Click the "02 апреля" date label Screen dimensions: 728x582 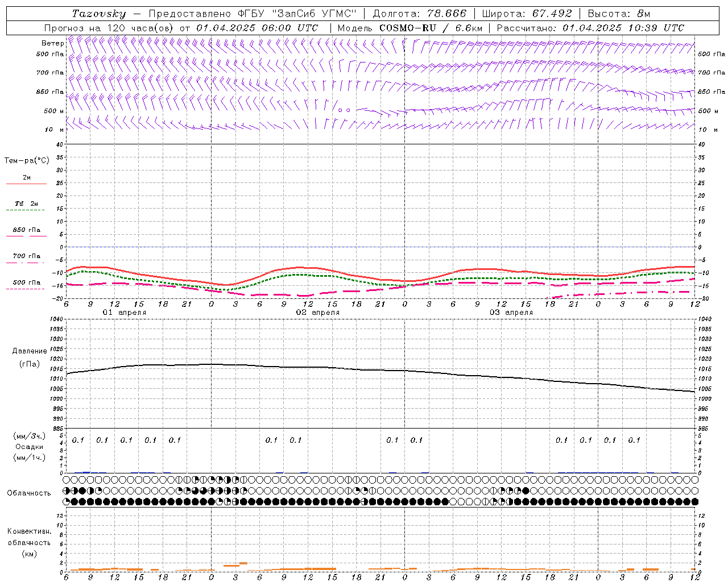tap(317, 313)
